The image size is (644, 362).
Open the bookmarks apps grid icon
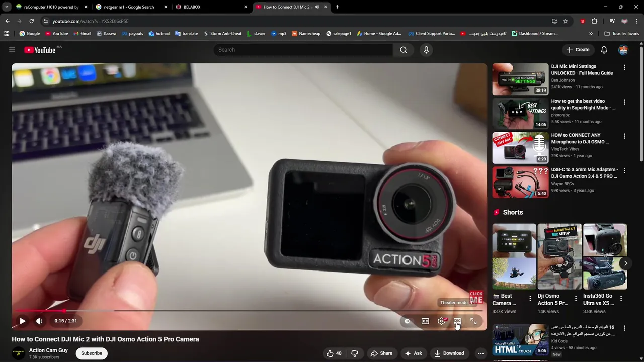(7, 34)
